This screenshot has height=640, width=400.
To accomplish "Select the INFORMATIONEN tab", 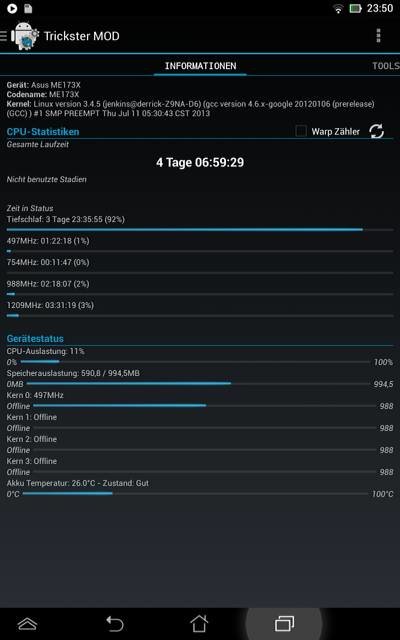I will (x=200, y=66).
